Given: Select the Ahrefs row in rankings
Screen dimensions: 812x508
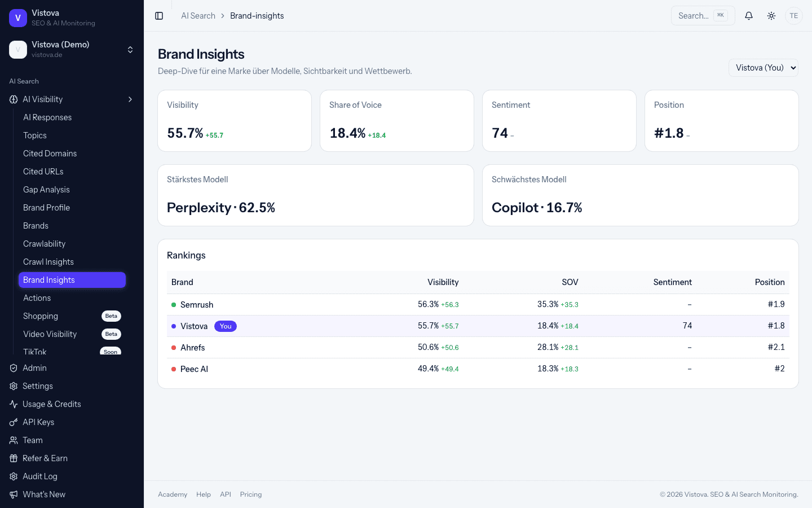Looking at the screenshot, I should point(478,348).
